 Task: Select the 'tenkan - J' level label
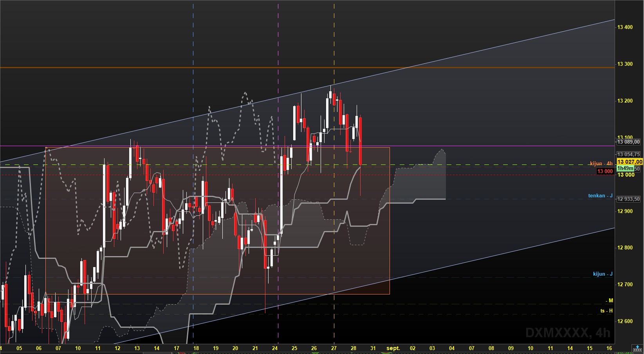pyautogui.click(x=601, y=195)
